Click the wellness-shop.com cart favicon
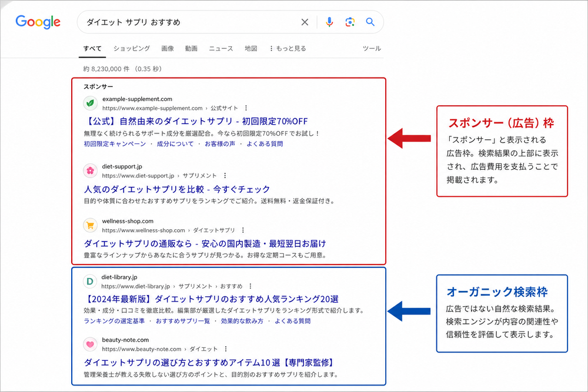588x392 pixels. coord(90,225)
